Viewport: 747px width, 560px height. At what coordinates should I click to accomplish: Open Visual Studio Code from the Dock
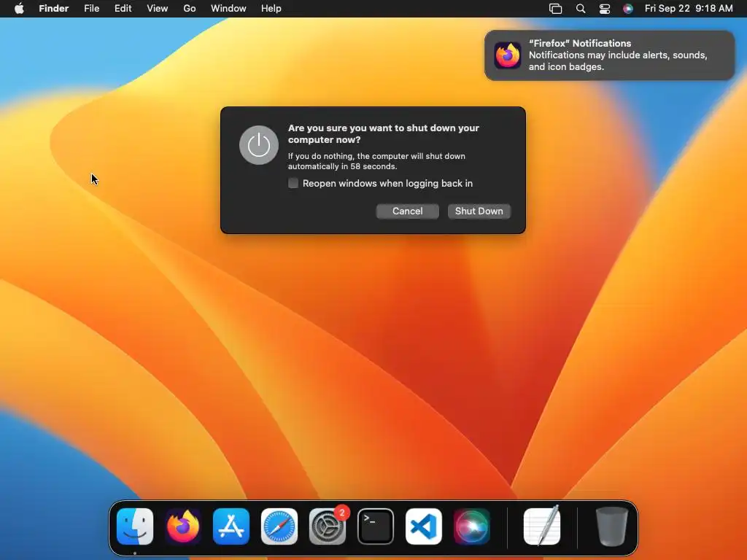424,526
